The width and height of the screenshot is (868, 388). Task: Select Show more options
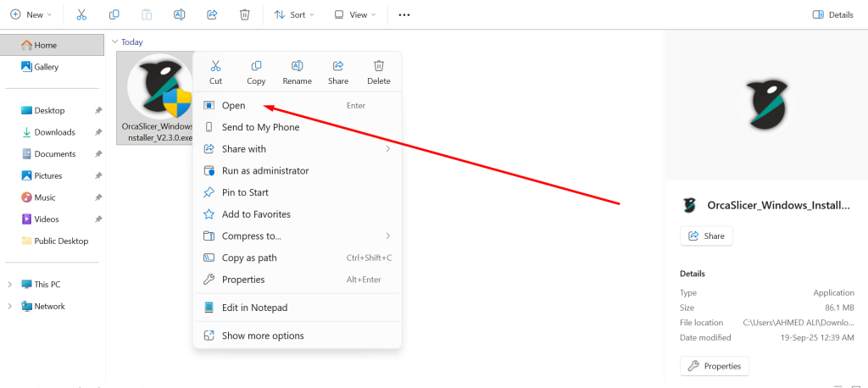pos(262,335)
